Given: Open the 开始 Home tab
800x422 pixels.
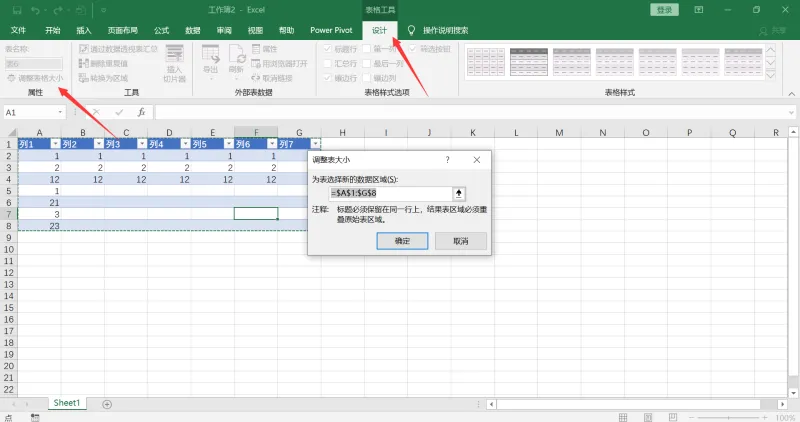Looking at the screenshot, I should pyautogui.click(x=53, y=31).
